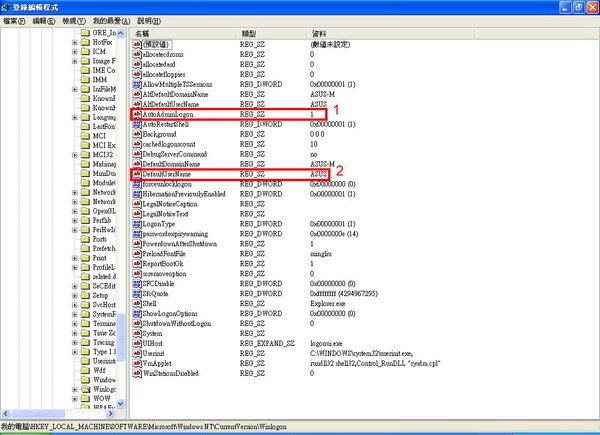Select the DebugServerCommand value
The width and height of the screenshot is (600, 435).
[174, 154]
